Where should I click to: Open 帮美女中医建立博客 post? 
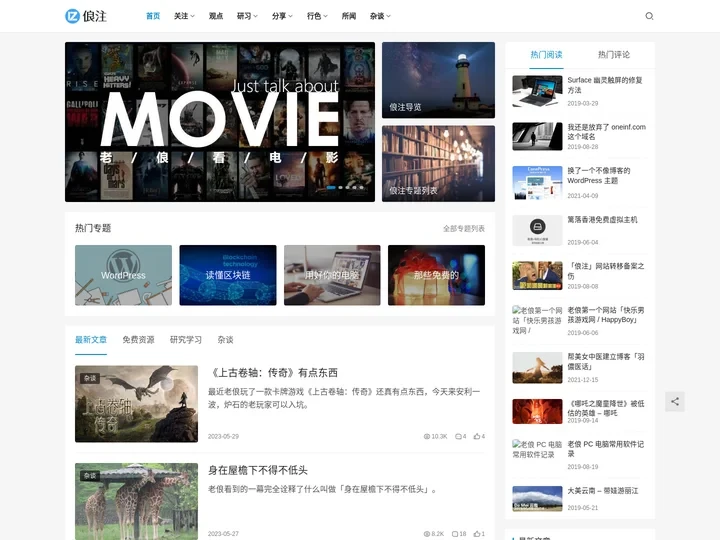click(x=606, y=361)
